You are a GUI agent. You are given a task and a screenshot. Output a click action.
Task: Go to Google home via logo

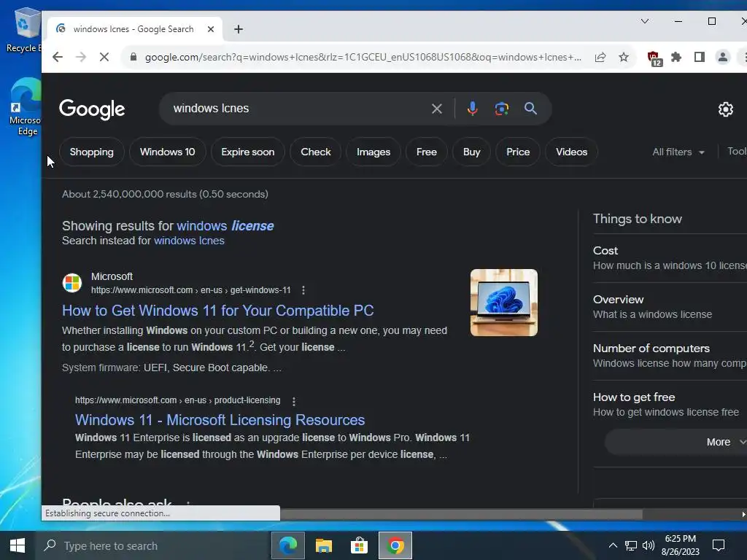point(92,109)
